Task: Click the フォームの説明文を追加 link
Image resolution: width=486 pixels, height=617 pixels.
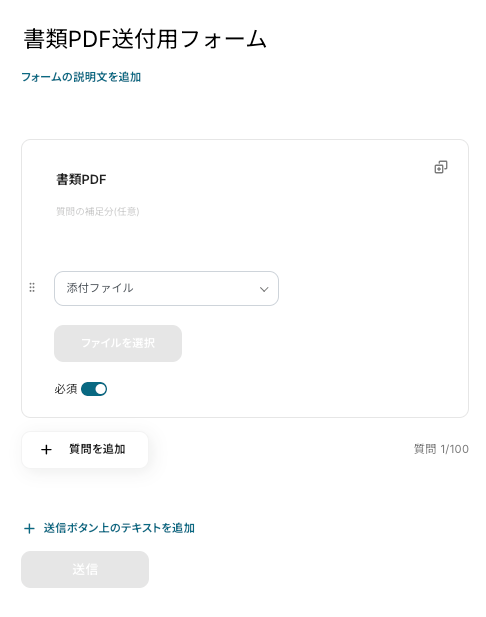Action: pos(81,77)
